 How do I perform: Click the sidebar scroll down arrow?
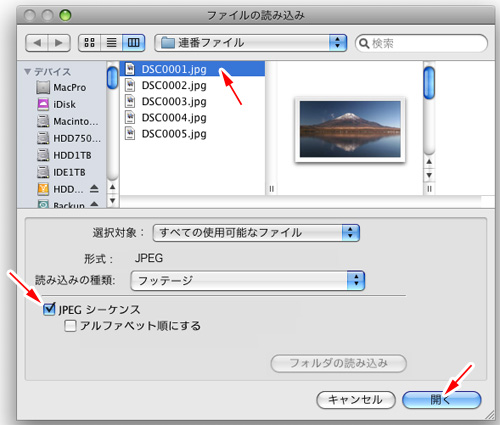pyautogui.click(x=113, y=201)
